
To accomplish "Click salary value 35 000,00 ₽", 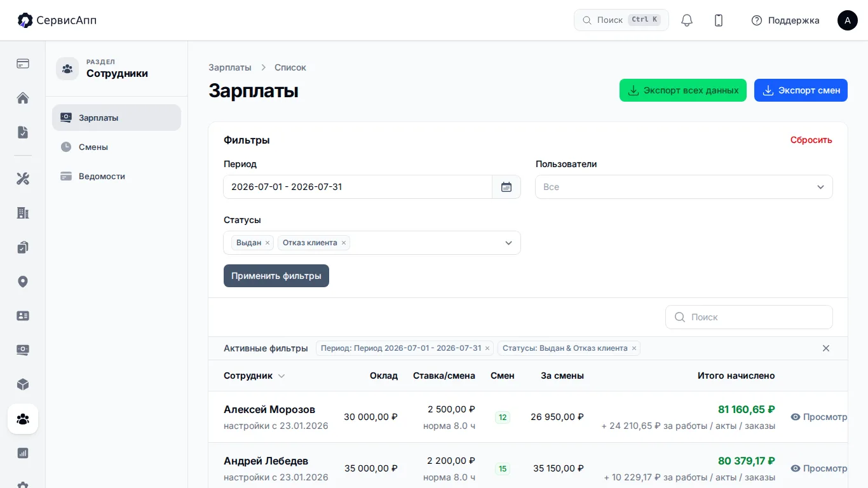I will pos(371,468).
